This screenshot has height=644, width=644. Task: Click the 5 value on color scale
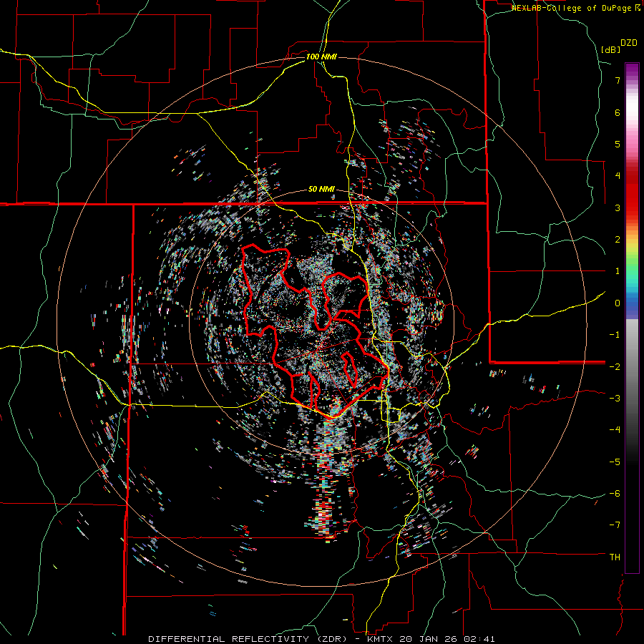point(618,144)
